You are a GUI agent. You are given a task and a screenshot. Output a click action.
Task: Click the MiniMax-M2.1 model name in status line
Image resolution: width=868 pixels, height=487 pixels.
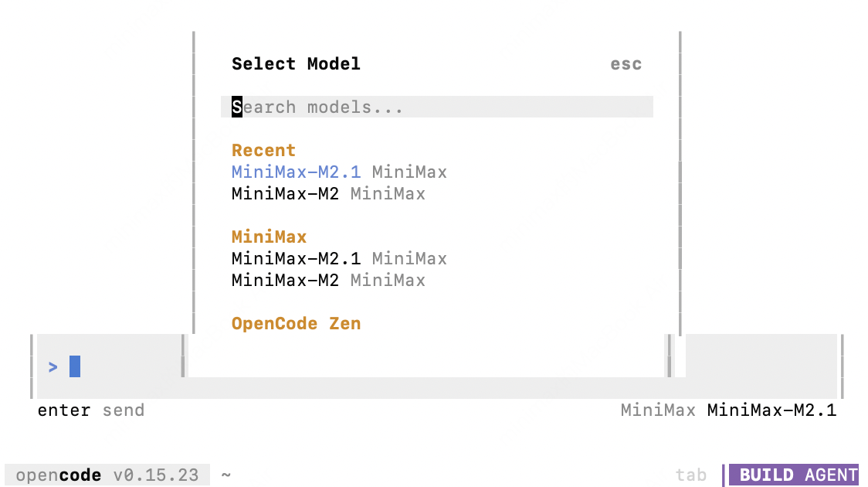tap(771, 410)
